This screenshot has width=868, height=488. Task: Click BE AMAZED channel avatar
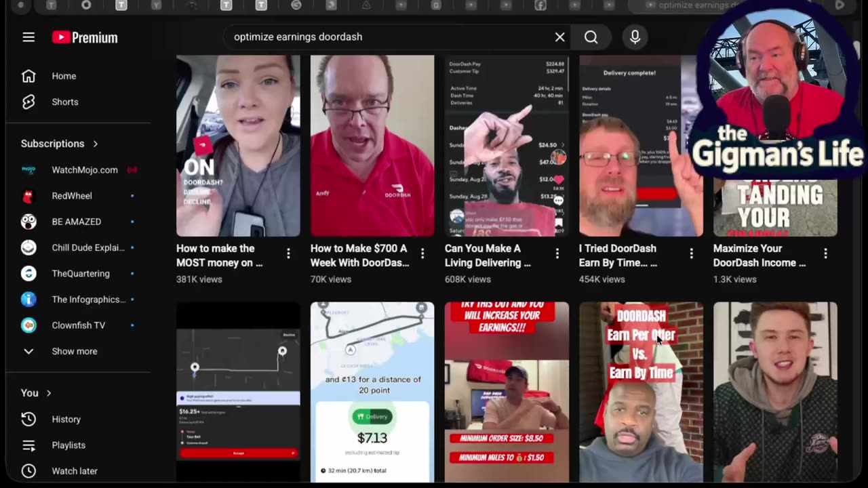click(x=28, y=222)
